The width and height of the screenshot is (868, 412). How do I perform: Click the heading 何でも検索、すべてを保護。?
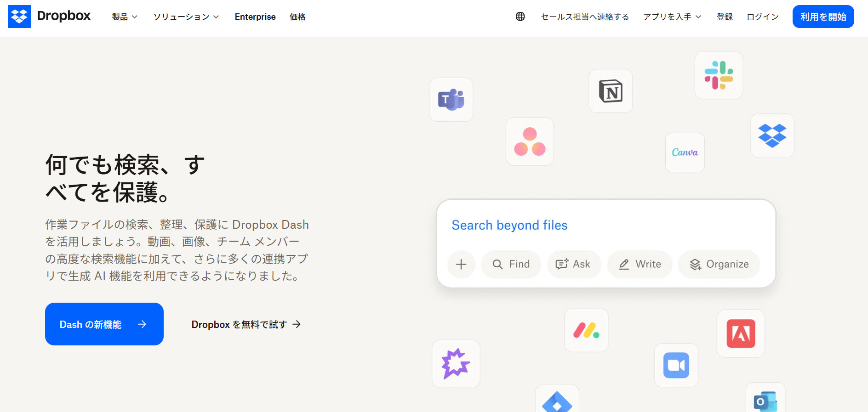coord(125,178)
